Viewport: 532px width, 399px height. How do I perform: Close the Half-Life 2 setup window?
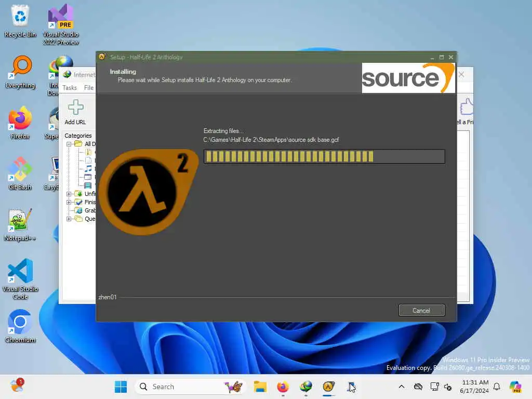click(451, 57)
